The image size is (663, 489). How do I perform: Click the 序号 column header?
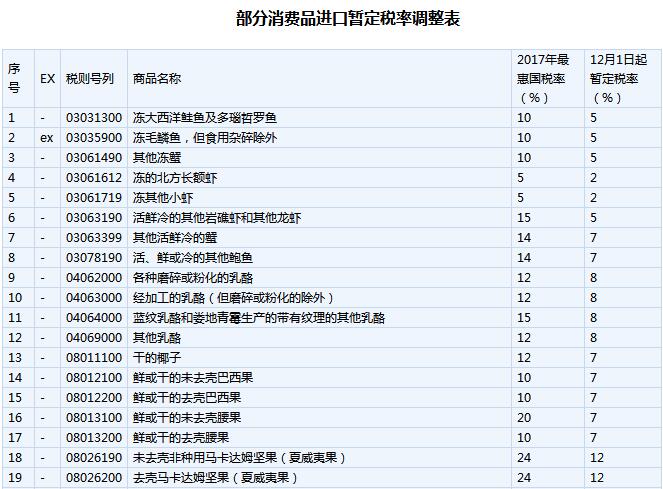coord(14,78)
